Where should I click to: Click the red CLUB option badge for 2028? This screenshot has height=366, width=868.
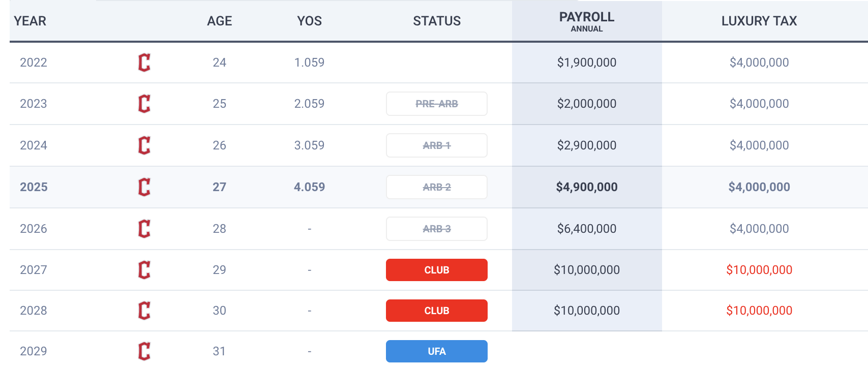(x=437, y=311)
